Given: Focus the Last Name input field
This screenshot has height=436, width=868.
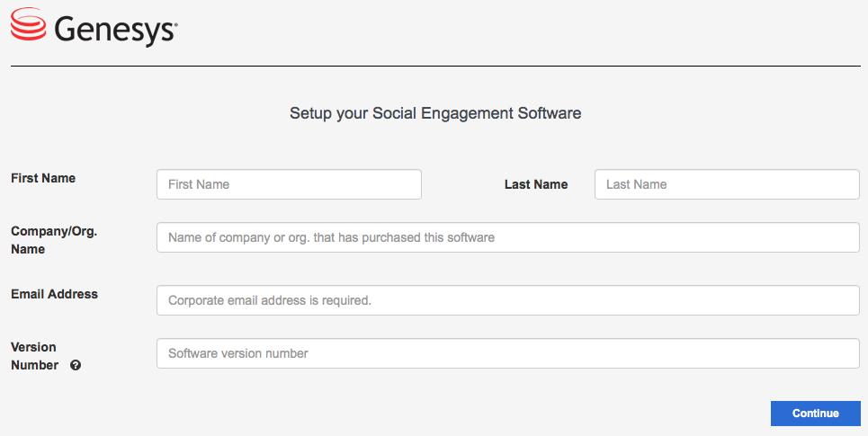Looking at the screenshot, I should (x=727, y=184).
